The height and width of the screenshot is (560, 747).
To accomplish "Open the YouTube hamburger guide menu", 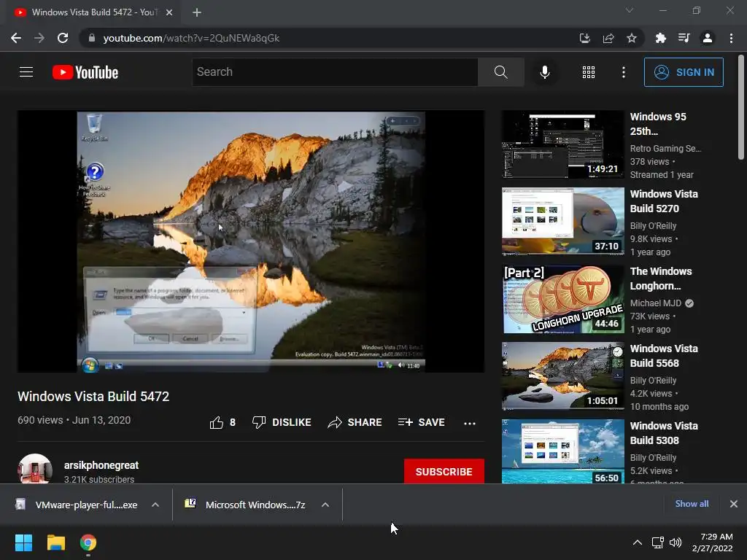I will [26, 72].
